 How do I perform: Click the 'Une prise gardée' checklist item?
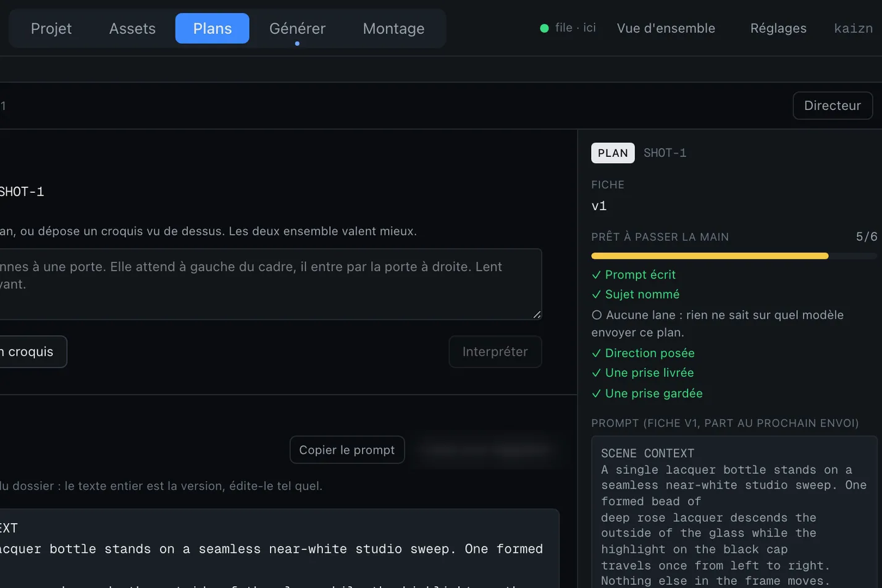click(x=647, y=393)
